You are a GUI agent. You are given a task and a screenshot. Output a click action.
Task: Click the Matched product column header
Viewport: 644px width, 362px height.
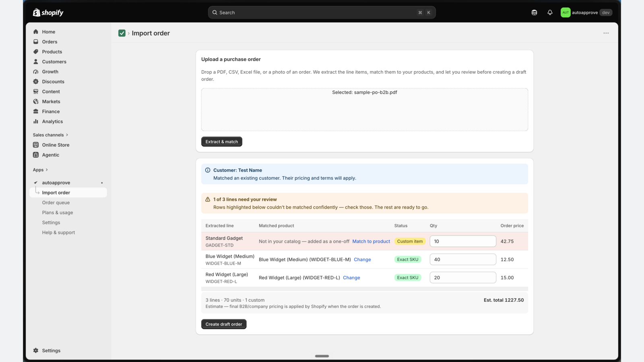(277, 226)
